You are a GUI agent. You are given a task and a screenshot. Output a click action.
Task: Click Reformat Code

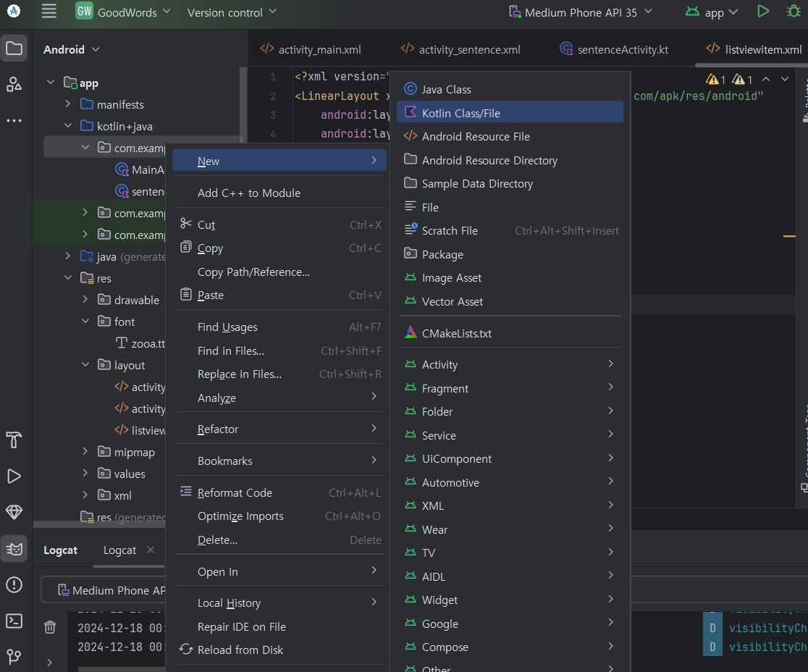click(x=279, y=492)
